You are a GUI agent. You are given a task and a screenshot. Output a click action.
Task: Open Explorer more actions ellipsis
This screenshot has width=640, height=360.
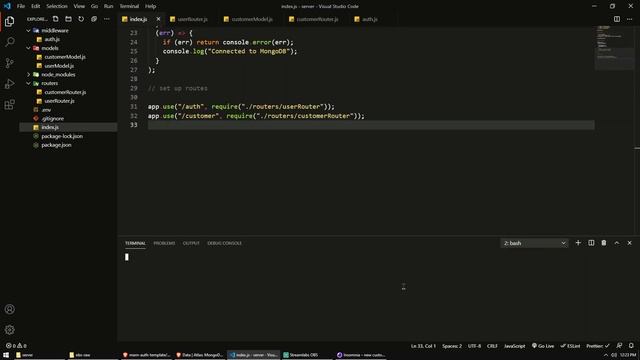(107, 19)
